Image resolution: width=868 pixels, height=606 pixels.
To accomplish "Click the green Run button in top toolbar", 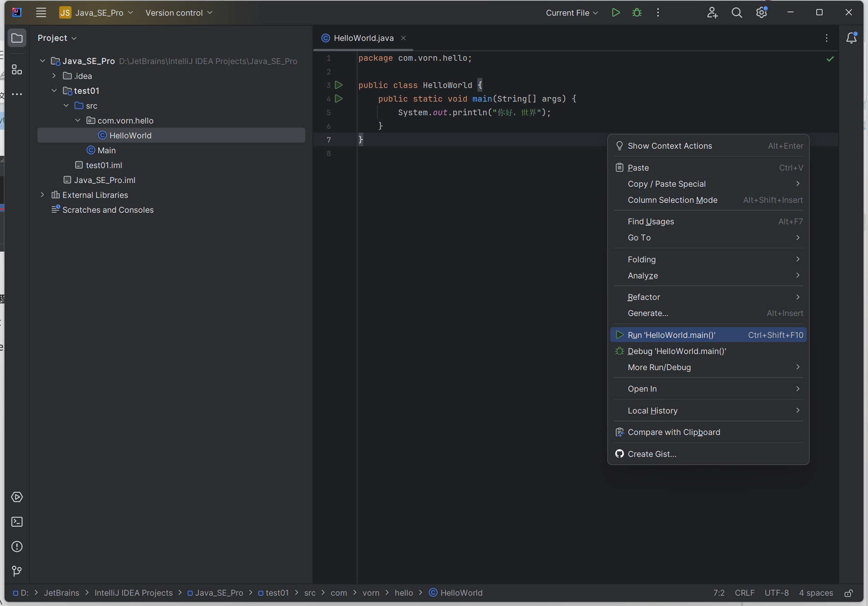I will click(x=615, y=13).
